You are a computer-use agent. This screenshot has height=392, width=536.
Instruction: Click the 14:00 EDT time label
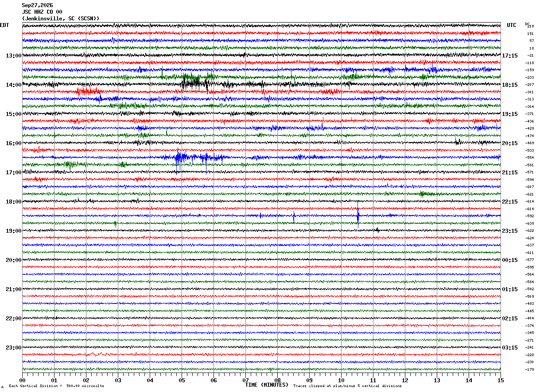coord(13,85)
